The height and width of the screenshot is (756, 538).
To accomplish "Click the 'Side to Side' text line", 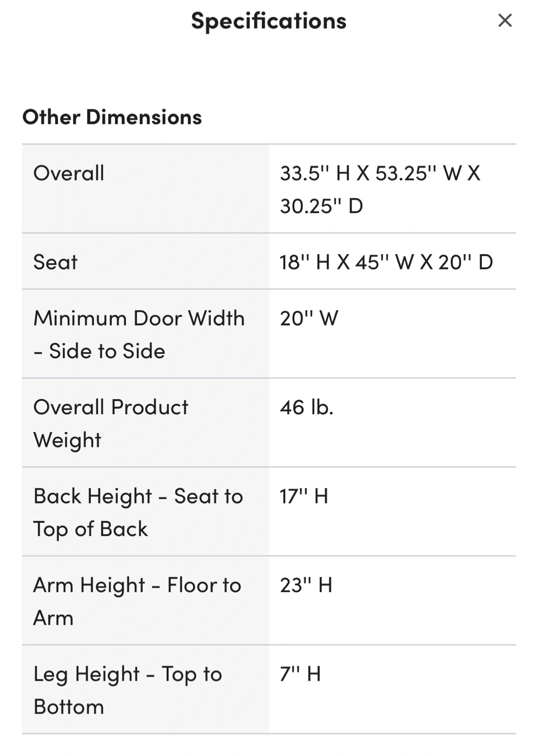I will [99, 351].
